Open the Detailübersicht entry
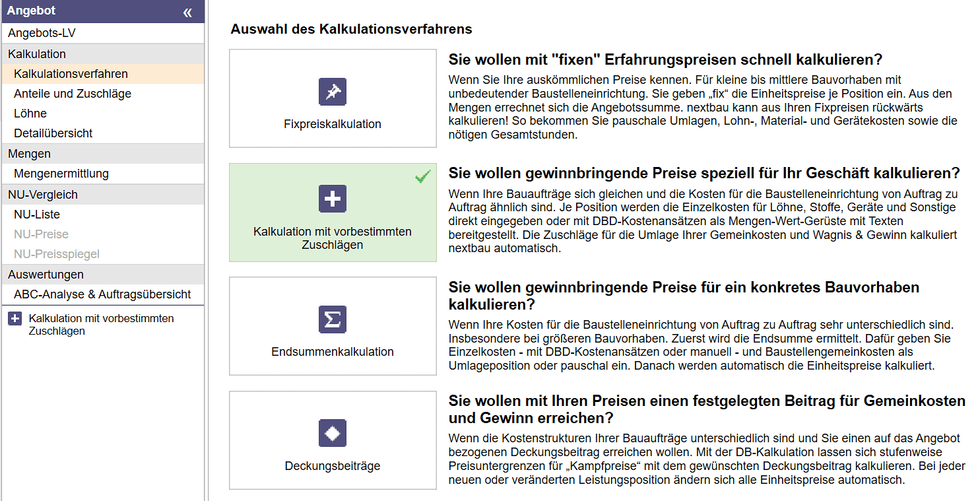980x501 pixels. [53, 133]
